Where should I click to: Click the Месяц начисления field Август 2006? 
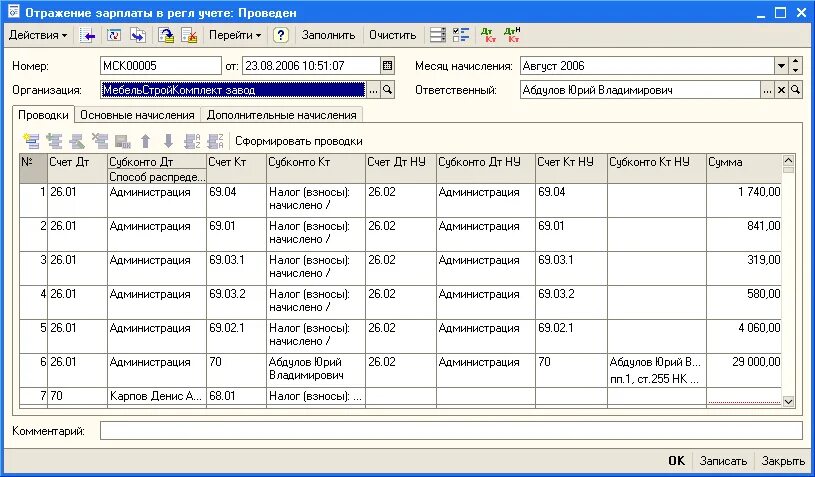648,66
